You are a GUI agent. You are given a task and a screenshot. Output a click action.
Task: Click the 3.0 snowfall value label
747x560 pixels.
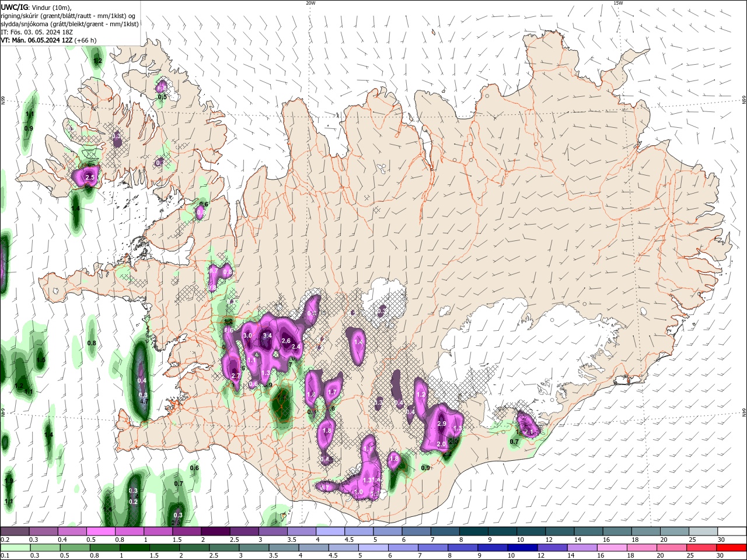coord(247,335)
